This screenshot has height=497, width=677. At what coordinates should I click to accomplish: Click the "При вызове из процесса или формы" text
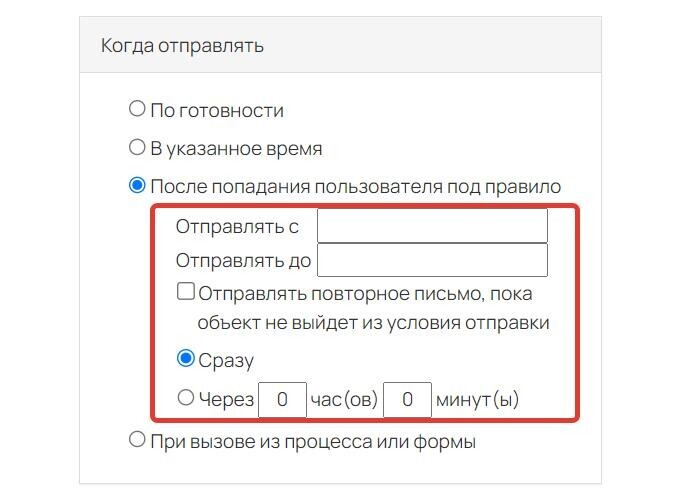coord(313,442)
